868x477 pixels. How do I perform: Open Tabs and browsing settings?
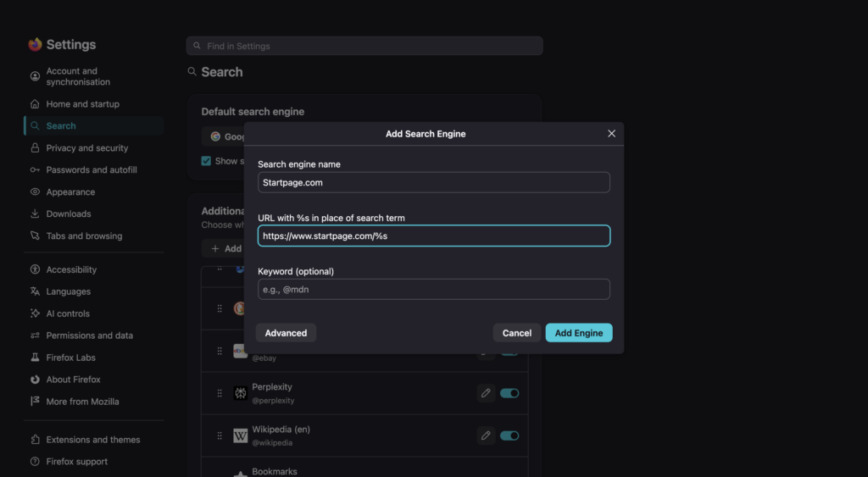coord(93,236)
